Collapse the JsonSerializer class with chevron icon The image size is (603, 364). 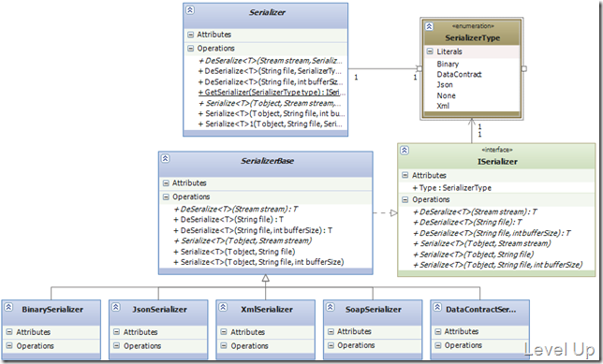tap(116, 307)
